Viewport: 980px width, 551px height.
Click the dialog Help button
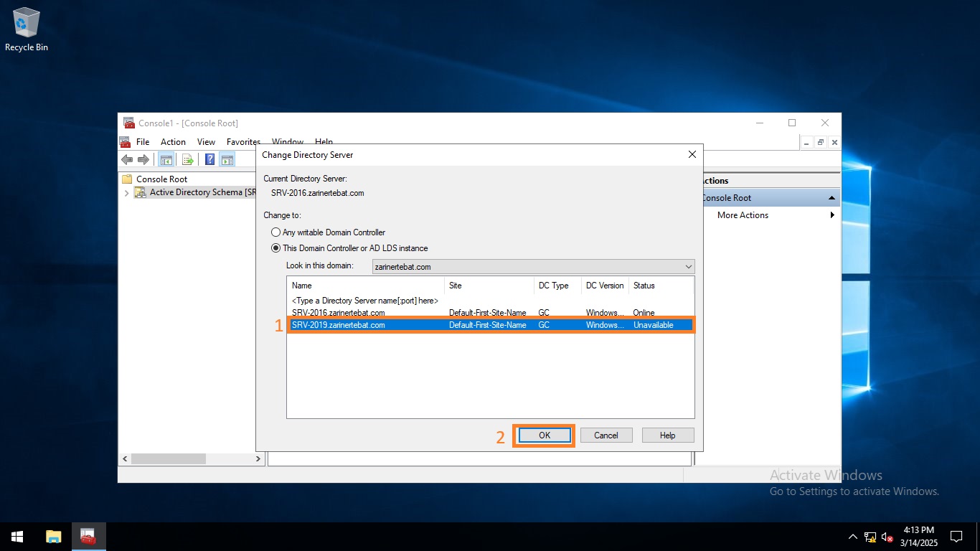pos(667,435)
